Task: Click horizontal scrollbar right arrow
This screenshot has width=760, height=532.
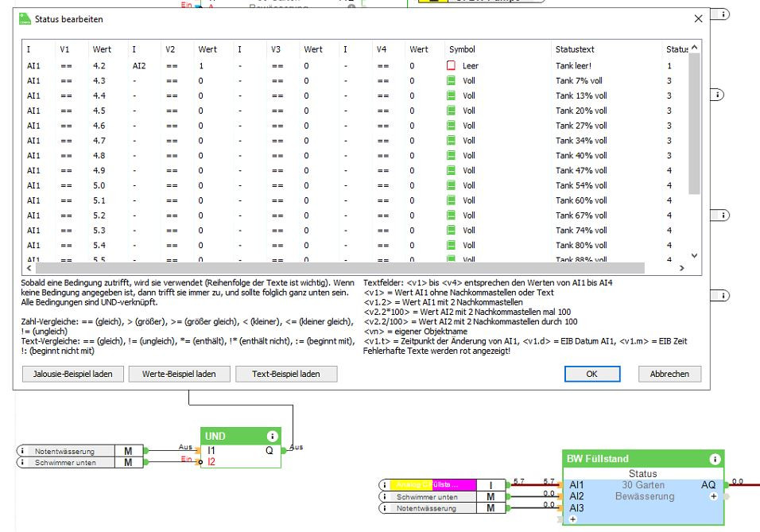Action: 682,268
